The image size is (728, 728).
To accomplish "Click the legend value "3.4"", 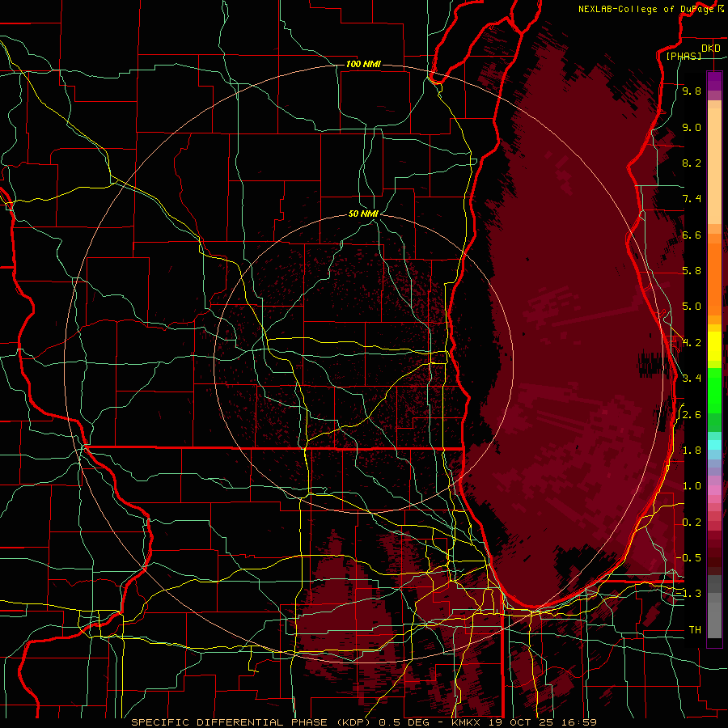I will click(692, 379).
